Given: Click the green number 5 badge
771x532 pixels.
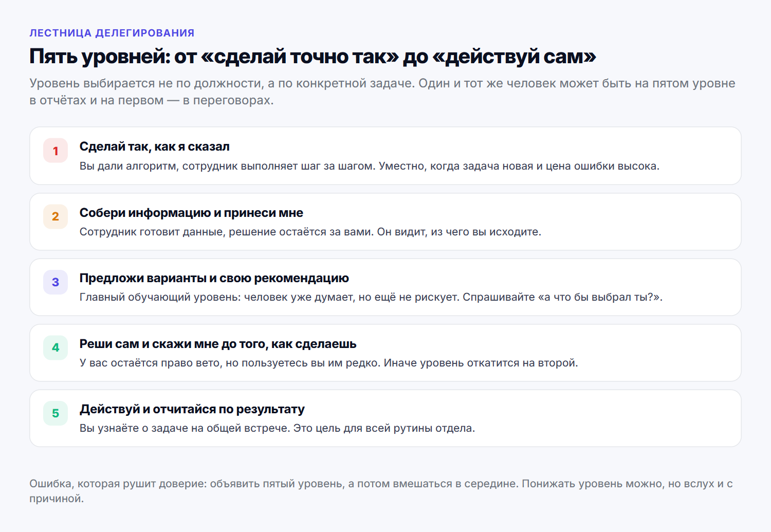Looking at the screenshot, I should (x=56, y=413).
